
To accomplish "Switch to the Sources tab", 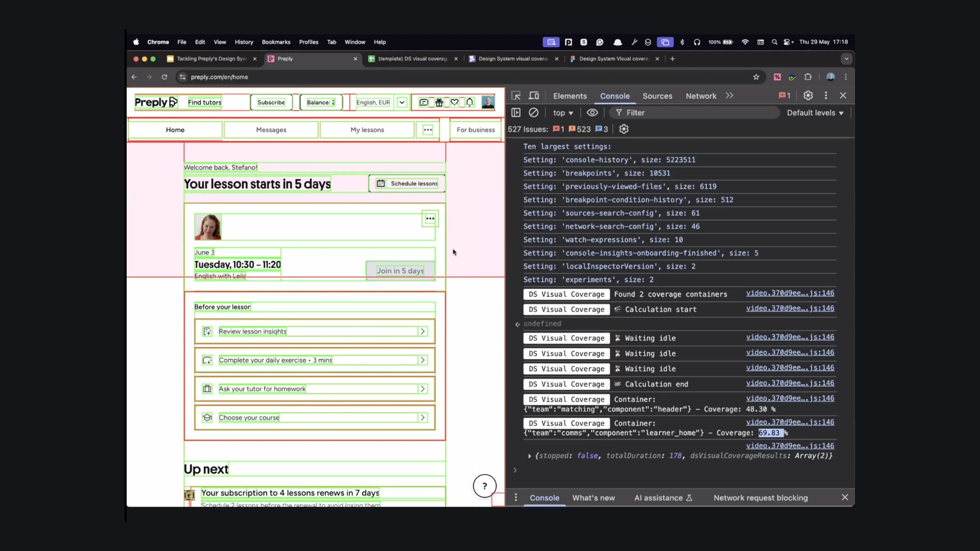I will tap(657, 96).
